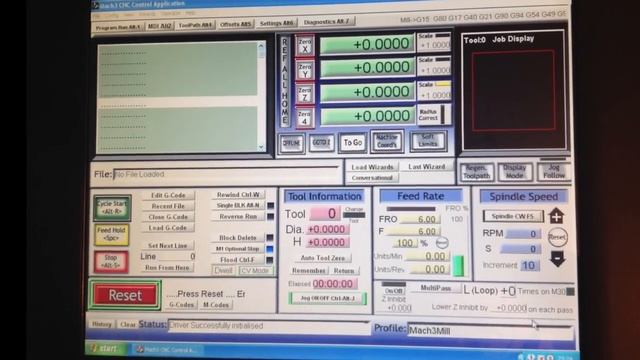
Task: Click Return button
Action: point(344,271)
